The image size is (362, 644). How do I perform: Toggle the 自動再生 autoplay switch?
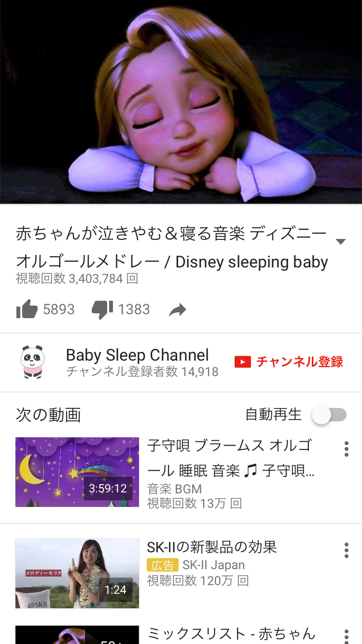[330, 415]
